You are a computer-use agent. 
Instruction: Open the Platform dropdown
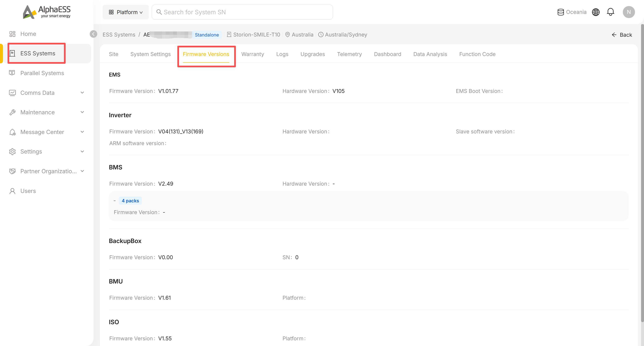(126, 12)
